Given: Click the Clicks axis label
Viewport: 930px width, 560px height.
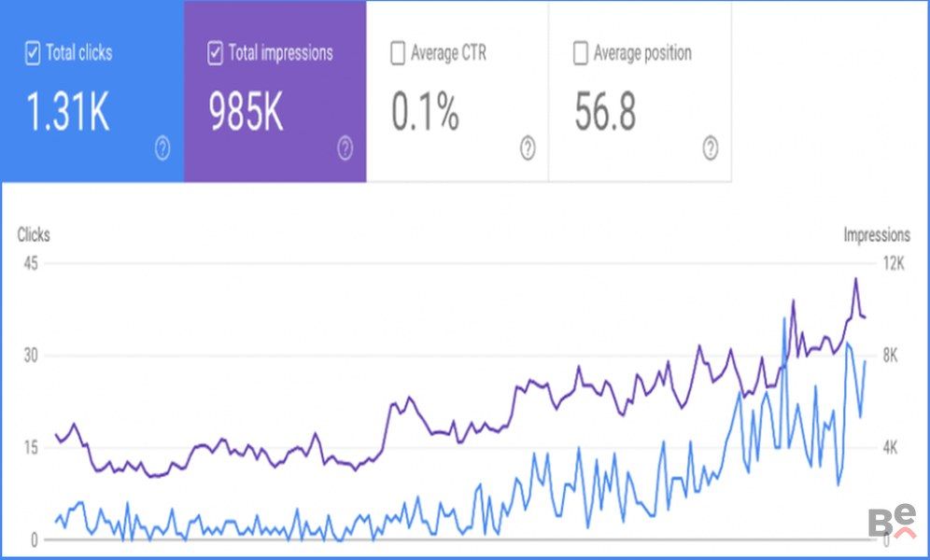Looking at the screenshot, I should coord(34,235).
